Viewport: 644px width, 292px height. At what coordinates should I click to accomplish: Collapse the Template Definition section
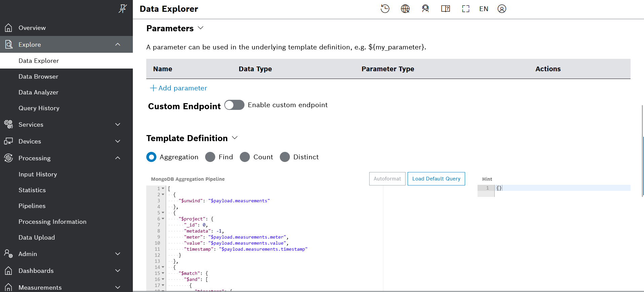click(235, 138)
